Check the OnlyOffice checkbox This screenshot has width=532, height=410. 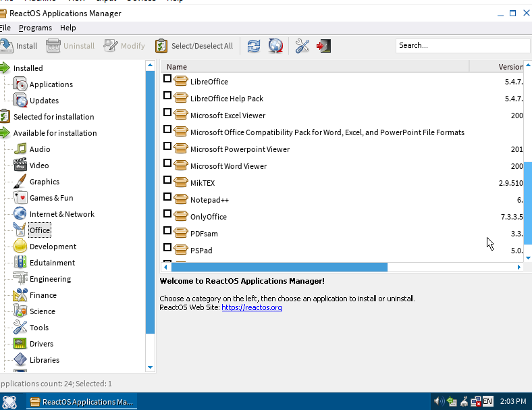tap(167, 214)
